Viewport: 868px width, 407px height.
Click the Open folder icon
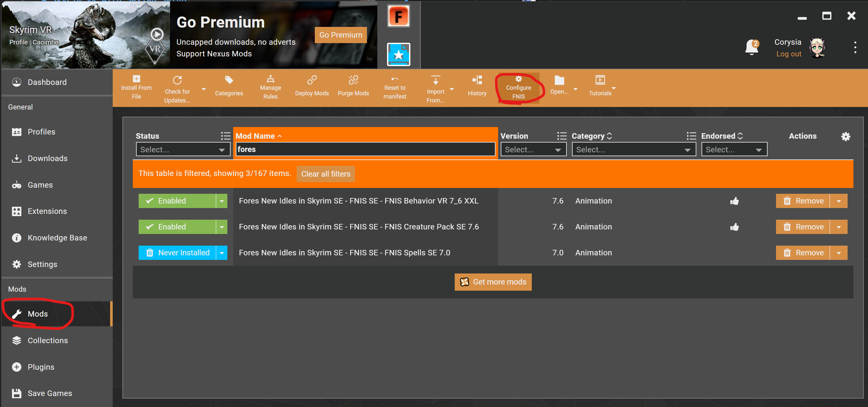click(559, 80)
